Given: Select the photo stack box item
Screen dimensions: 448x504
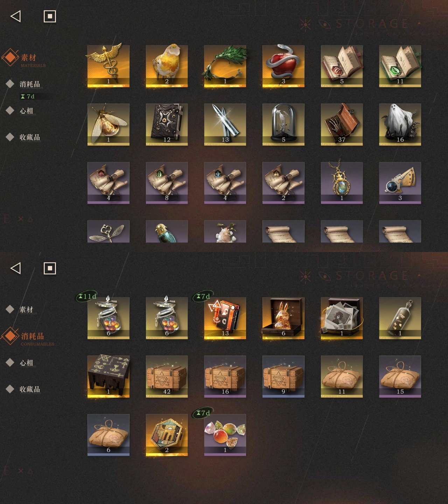Looking at the screenshot, I should coord(342,318).
